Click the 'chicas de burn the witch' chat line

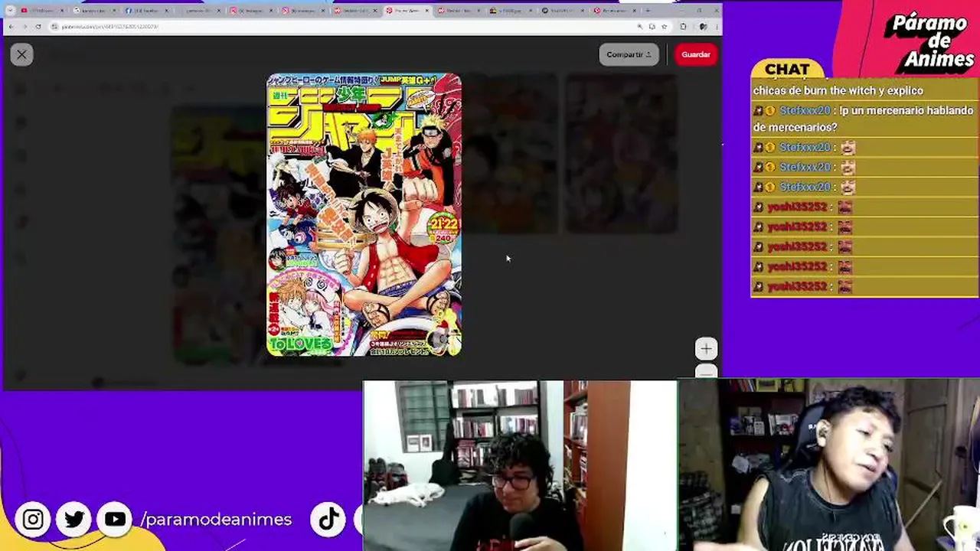point(838,90)
